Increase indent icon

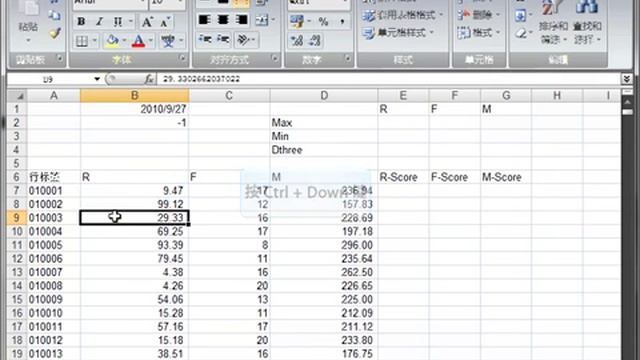coord(223,39)
